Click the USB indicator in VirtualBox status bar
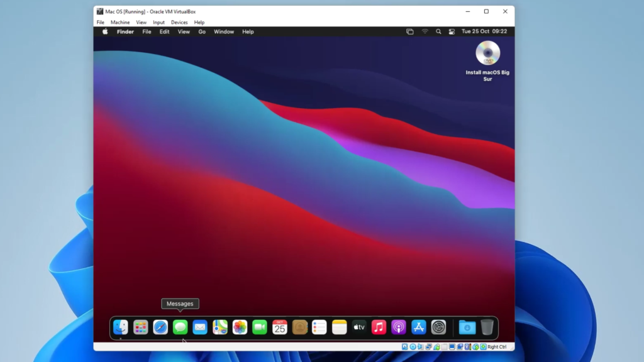The height and width of the screenshot is (362, 644). tap(436, 347)
